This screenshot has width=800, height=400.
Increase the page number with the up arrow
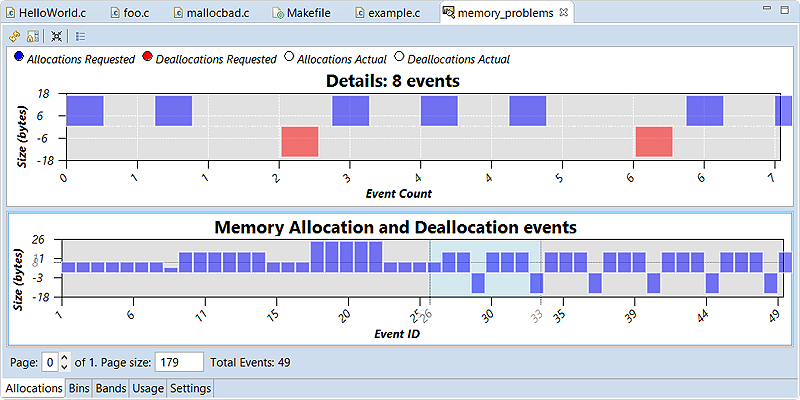(x=65, y=357)
